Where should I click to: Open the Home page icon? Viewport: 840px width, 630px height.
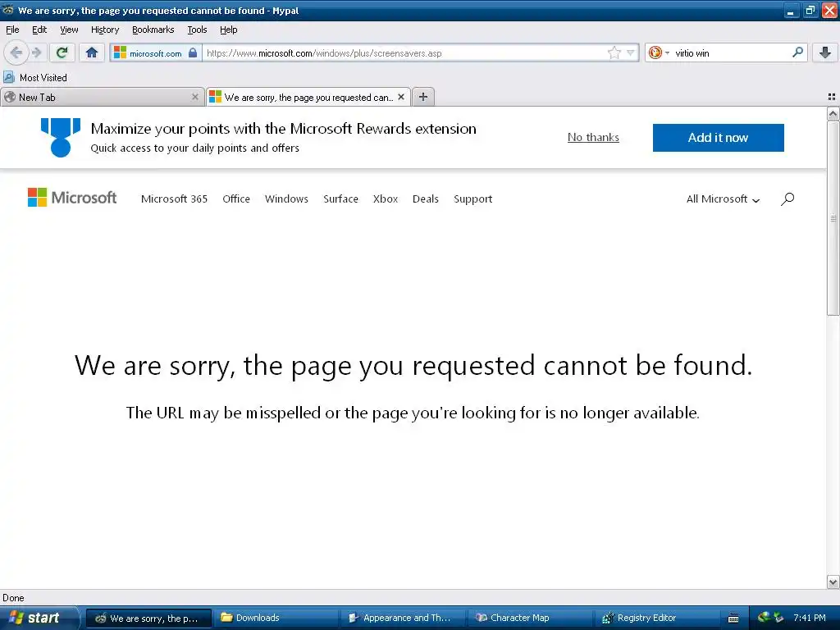click(92, 52)
